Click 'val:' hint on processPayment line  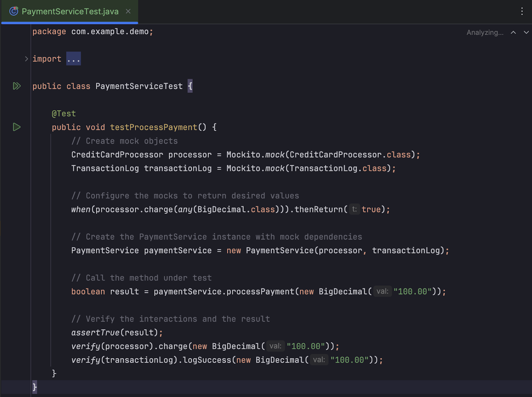tap(382, 292)
